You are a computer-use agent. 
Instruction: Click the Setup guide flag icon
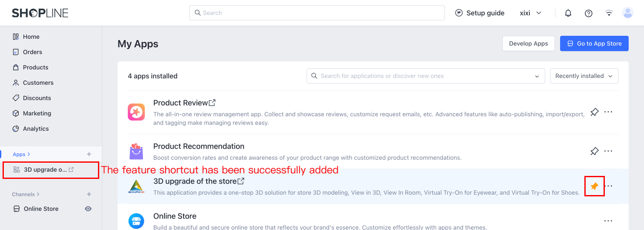click(459, 13)
